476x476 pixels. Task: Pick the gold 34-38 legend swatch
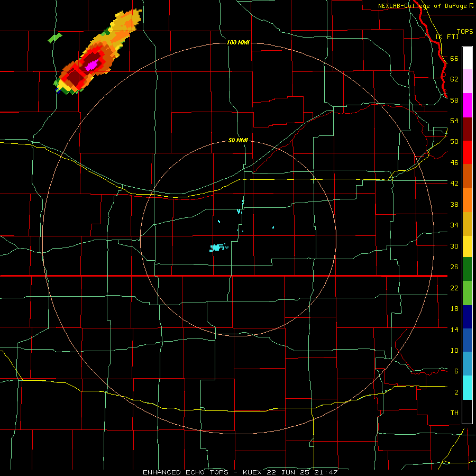coord(467,224)
